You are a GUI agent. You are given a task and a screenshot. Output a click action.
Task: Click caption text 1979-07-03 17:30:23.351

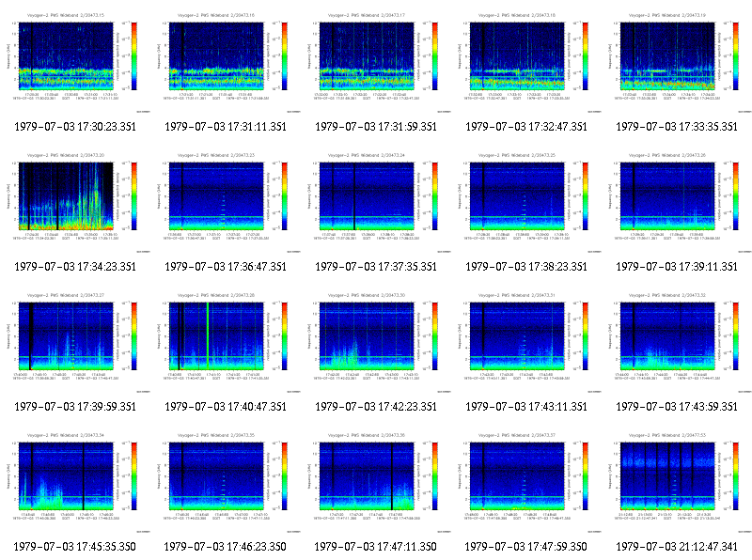coord(75,127)
